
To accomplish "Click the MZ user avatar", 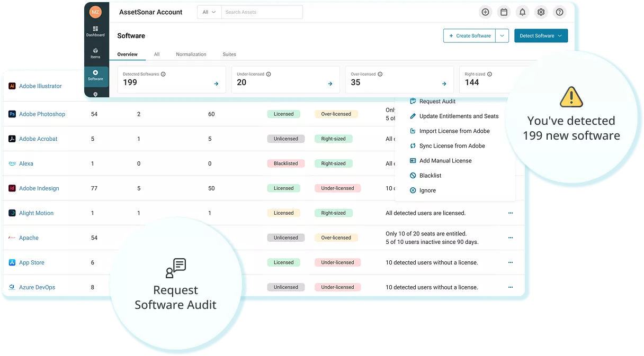I will [x=95, y=12].
